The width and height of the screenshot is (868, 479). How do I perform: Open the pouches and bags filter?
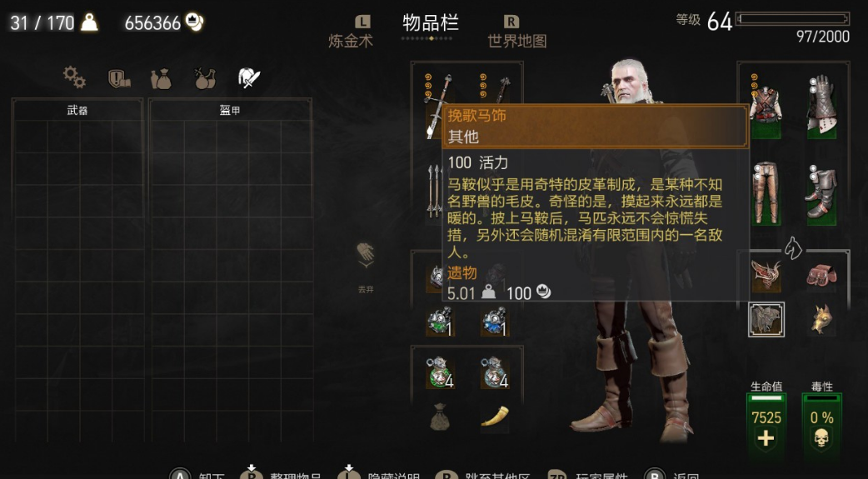coord(161,79)
